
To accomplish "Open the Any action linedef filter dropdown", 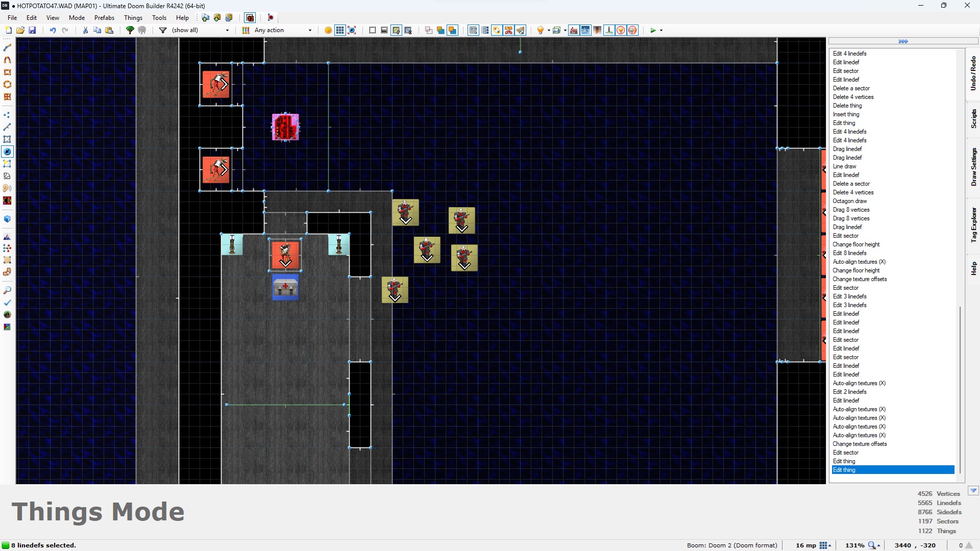I will coord(283,31).
